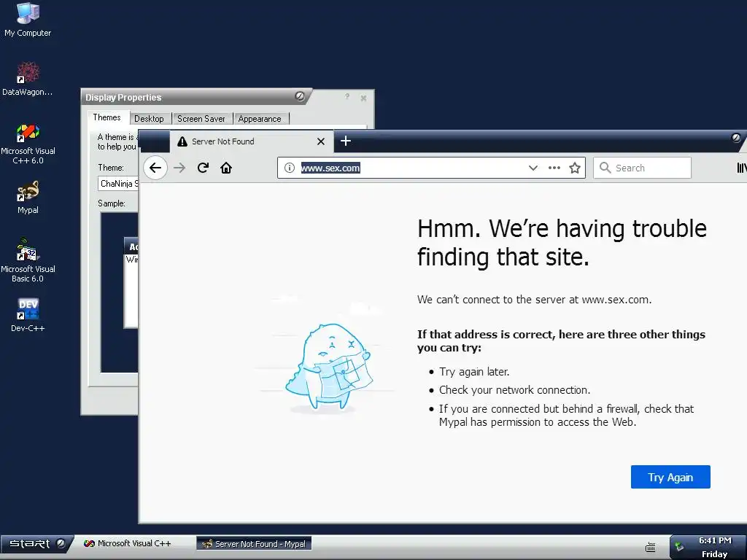Open a new tab with plus button
The image size is (747, 560).
[346, 141]
